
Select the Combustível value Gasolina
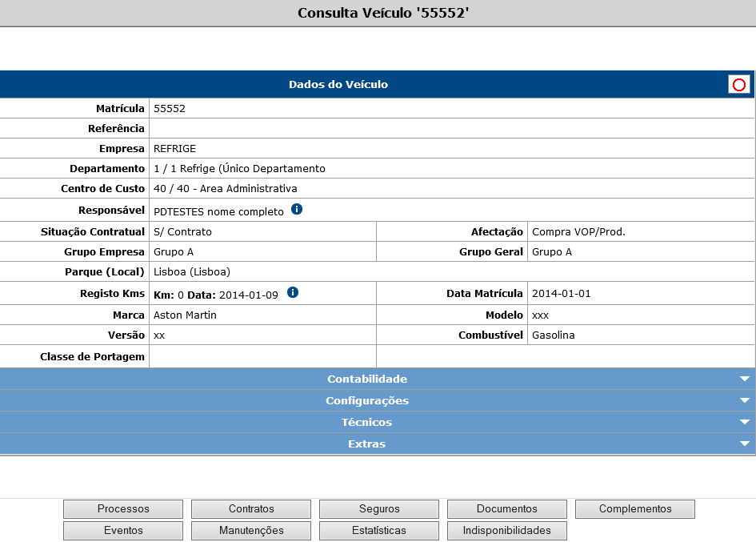pos(553,335)
